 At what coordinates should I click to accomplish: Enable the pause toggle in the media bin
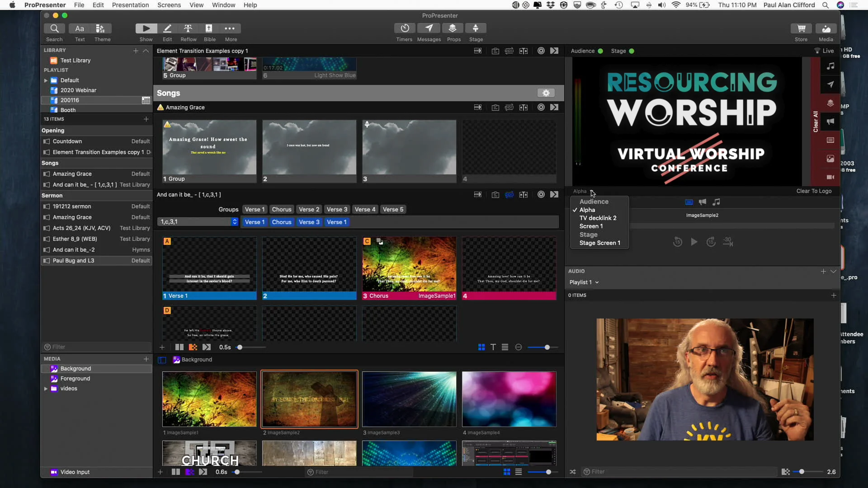point(175,472)
